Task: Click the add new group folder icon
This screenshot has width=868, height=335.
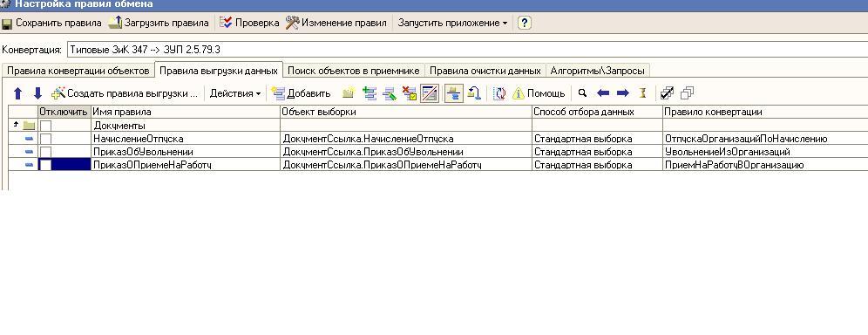Action: tap(349, 93)
